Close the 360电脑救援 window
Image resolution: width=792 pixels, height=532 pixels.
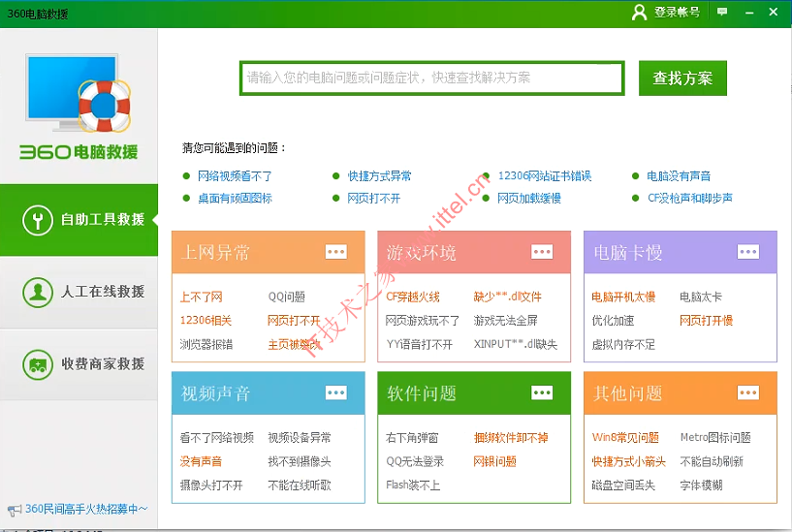[x=774, y=12]
